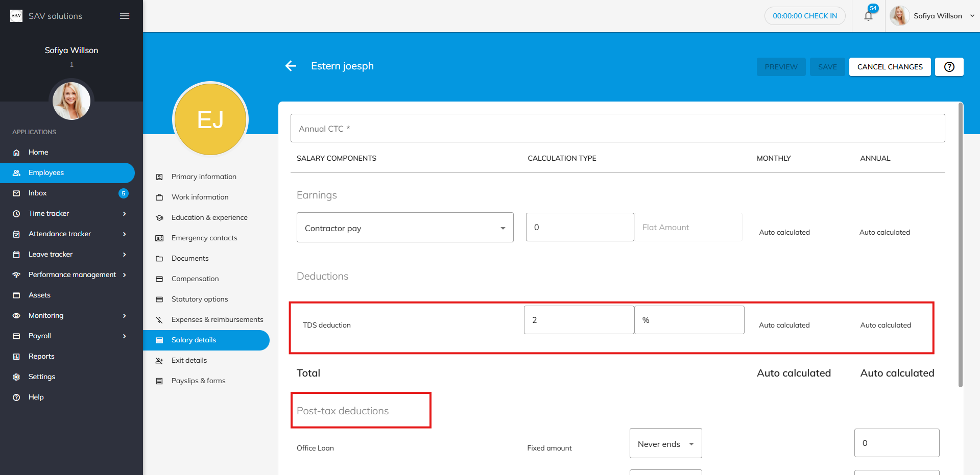980x475 pixels.
Task: Go to Statutory options section
Action: [x=200, y=299]
